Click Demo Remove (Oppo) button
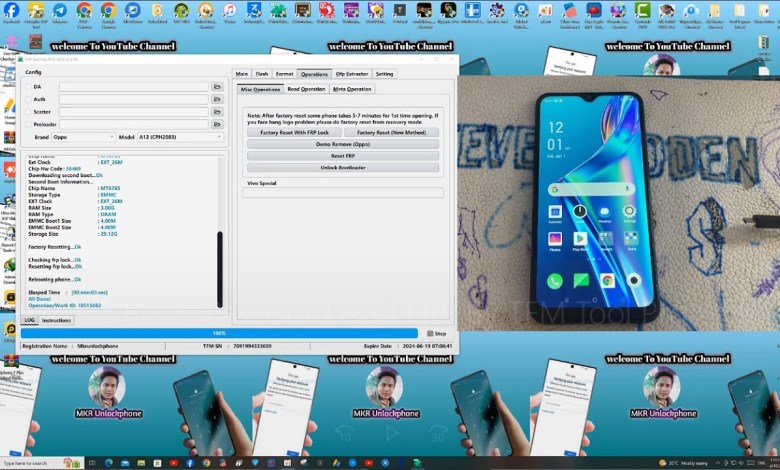 (x=343, y=144)
